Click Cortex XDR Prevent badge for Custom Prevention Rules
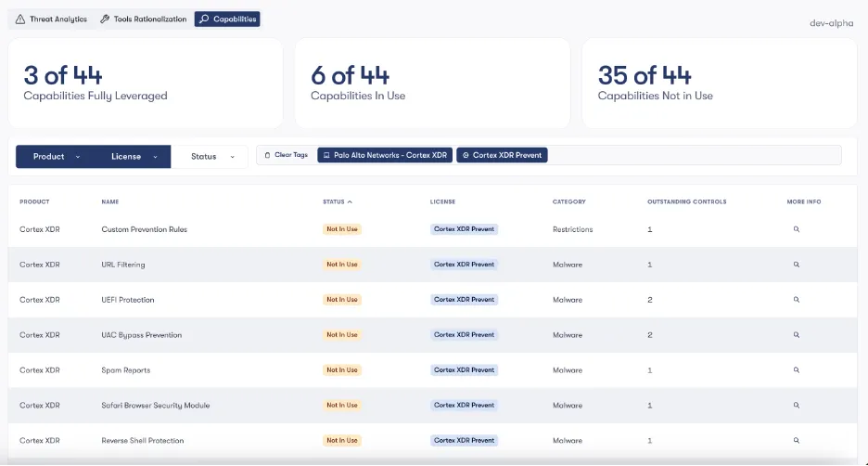868x466 pixels. coord(464,229)
